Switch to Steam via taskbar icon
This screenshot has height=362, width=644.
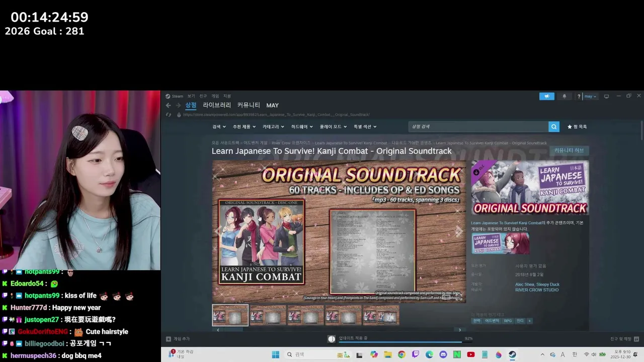(512, 354)
